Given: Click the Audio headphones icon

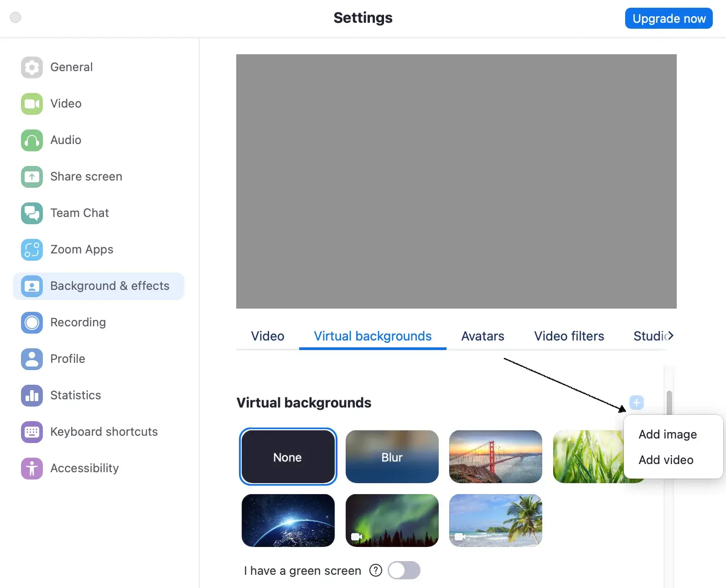Looking at the screenshot, I should (x=32, y=140).
